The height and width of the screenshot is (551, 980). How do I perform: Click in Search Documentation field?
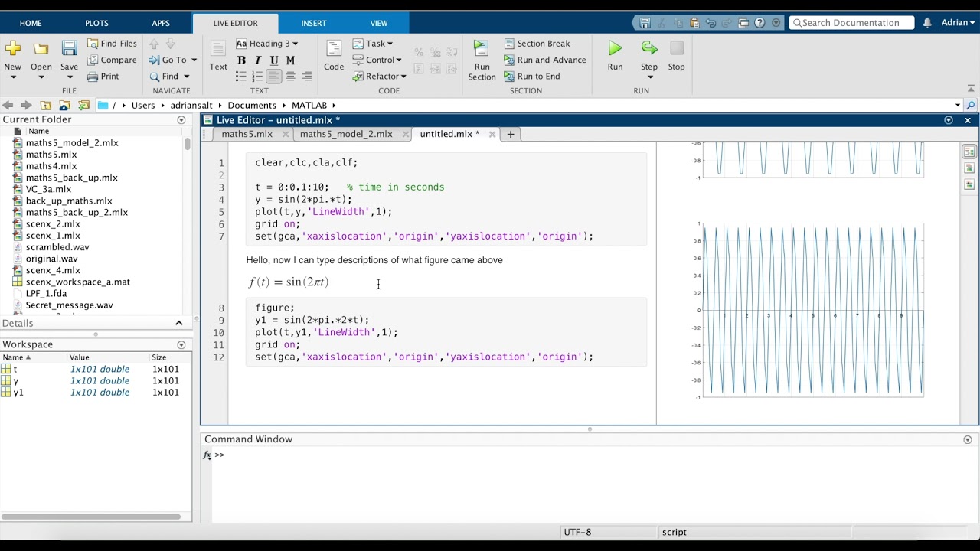(852, 23)
